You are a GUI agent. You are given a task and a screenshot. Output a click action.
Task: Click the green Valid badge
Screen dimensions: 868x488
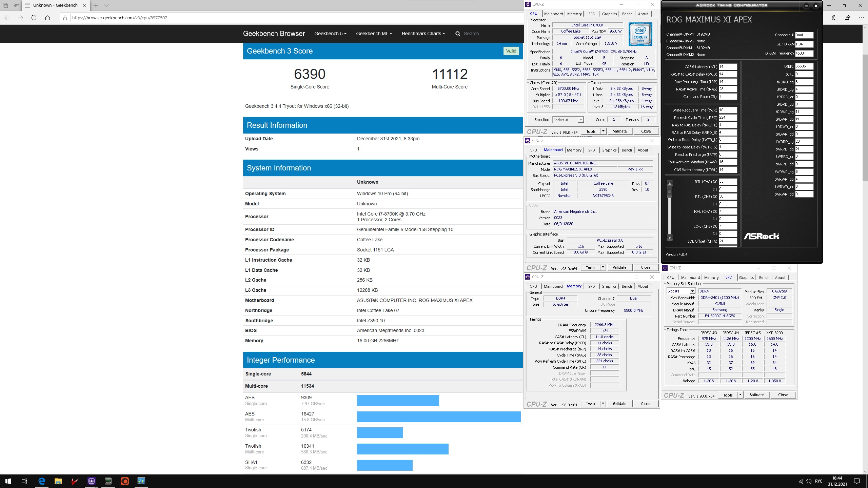click(x=511, y=51)
